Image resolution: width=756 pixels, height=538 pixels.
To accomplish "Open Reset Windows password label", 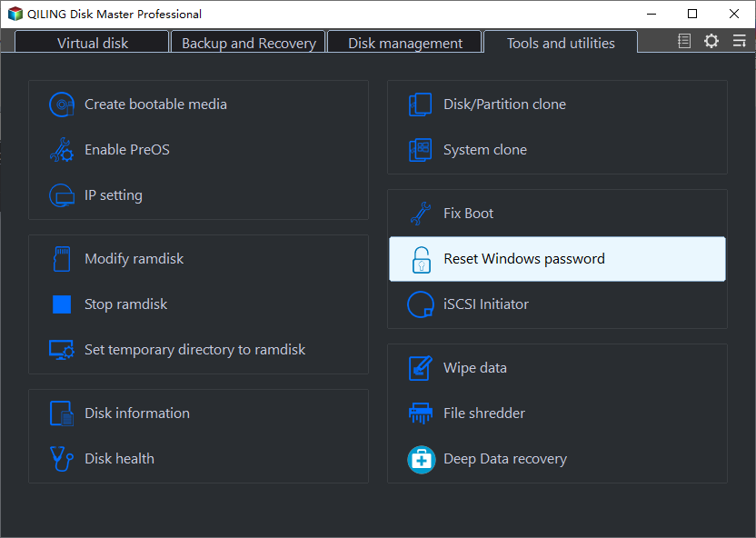I will click(524, 259).
